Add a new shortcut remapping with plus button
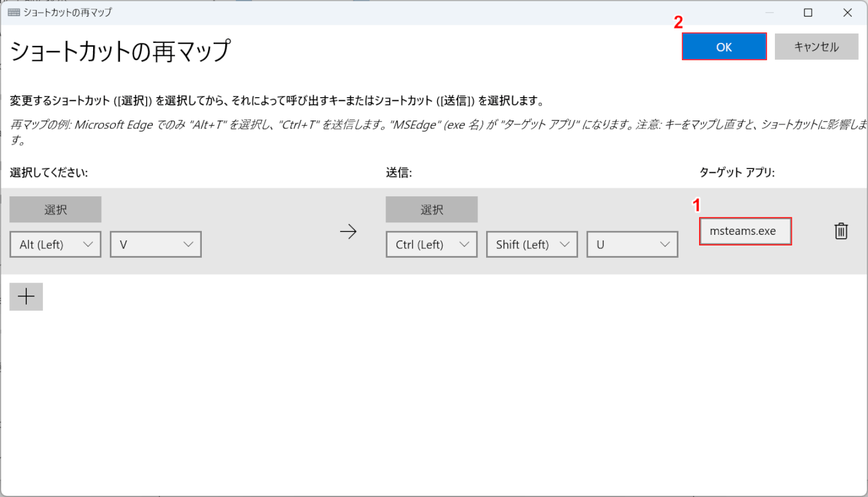 26,297
